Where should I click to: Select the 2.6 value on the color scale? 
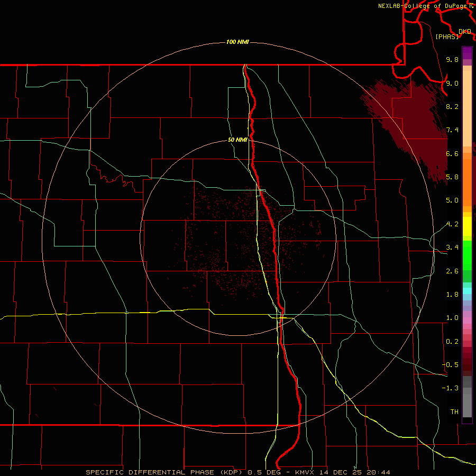[452, 271]
